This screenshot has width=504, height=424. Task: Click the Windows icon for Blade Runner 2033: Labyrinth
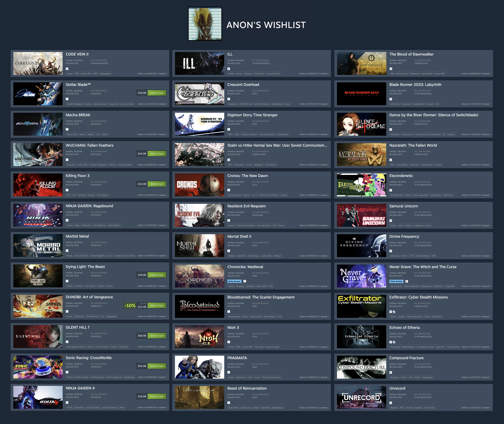coord(391,99)
